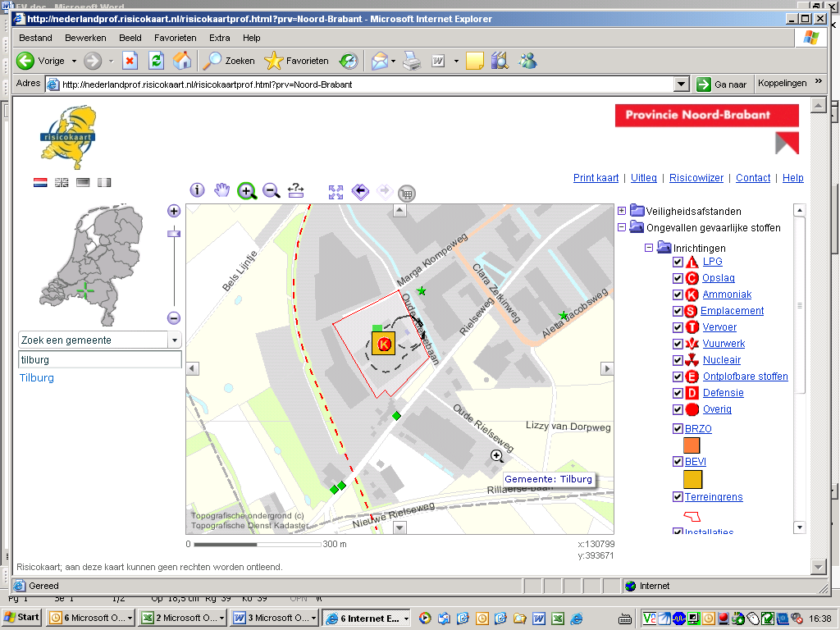Open the History toolbar icon

(349, 61)
